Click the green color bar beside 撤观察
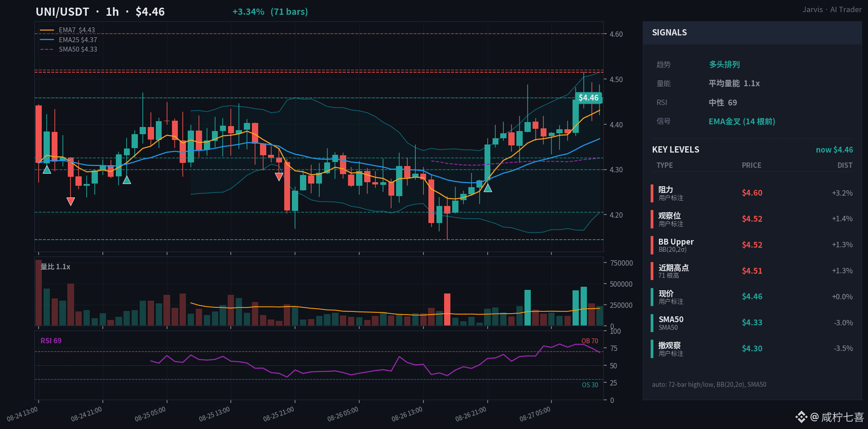This screenshot has height=429, width=868. [x=652, y=349]
